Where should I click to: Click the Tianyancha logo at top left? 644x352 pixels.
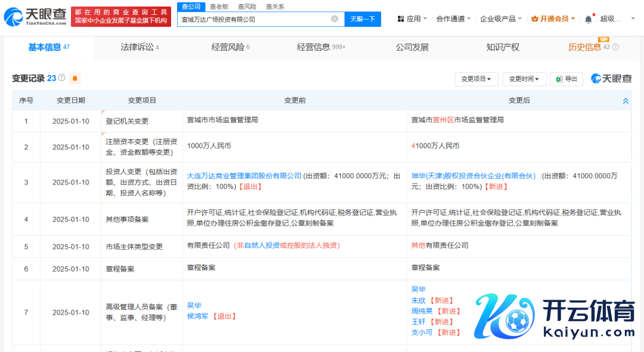(35, 17)
